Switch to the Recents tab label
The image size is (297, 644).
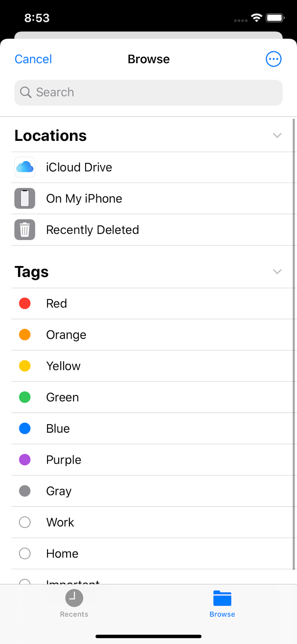point(74,614)
